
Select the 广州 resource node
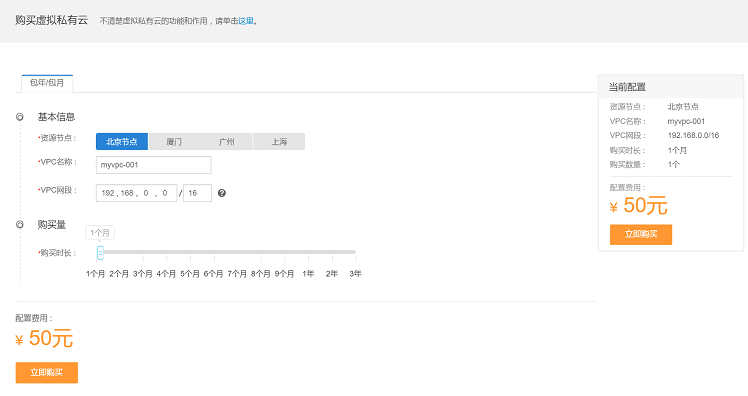coord(227,142)
